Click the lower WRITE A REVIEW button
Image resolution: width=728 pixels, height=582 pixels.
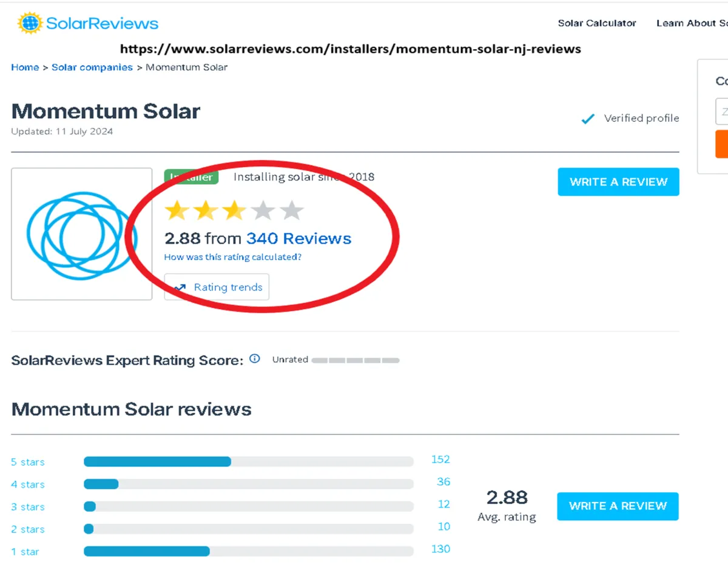618,506
